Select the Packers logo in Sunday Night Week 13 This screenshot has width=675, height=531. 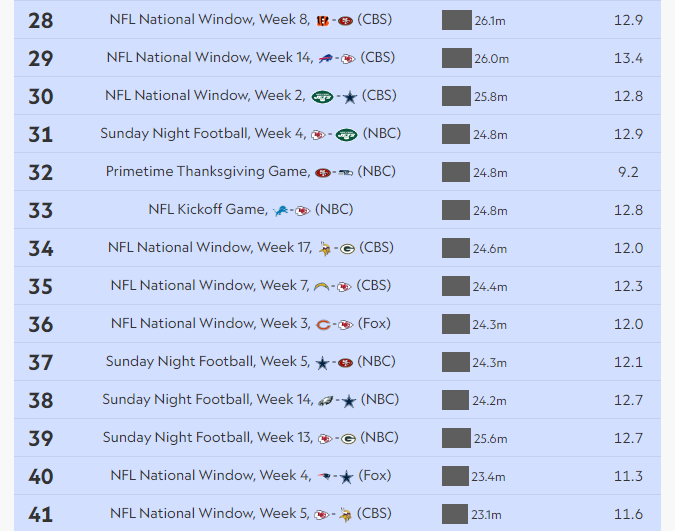tap(348, 439)
